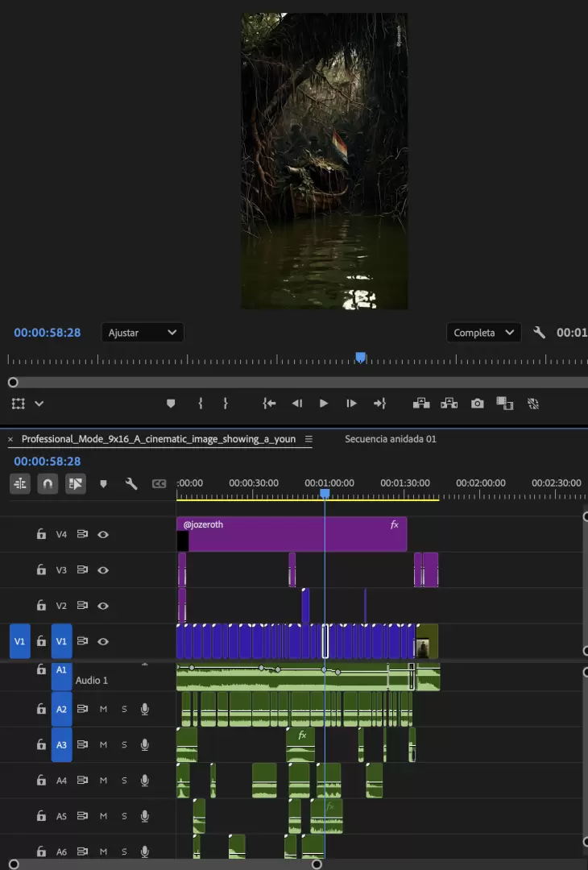Click the timeline horizontal zoom bar right handle
Screen dimensions: 588x870
click(x=317, y=864)
